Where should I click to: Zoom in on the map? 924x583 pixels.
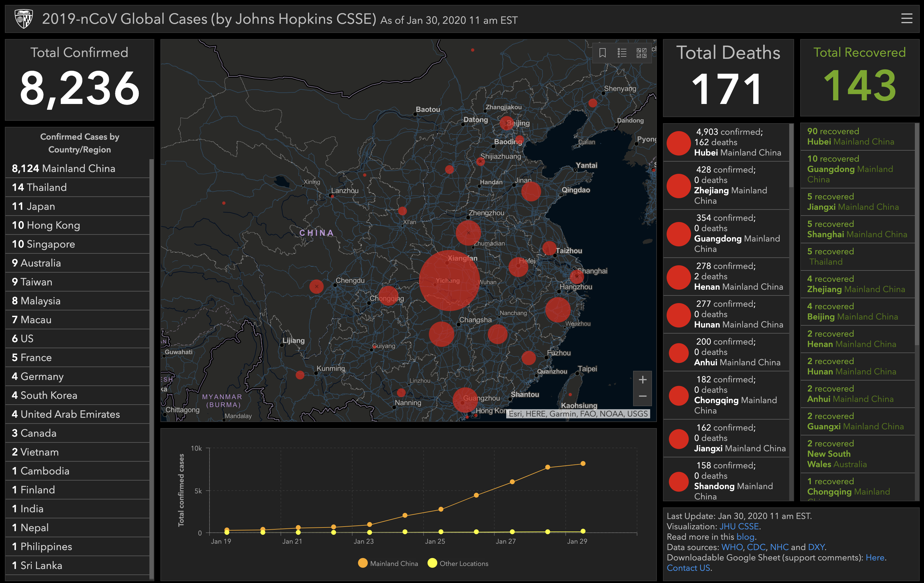tap(643, 380)
